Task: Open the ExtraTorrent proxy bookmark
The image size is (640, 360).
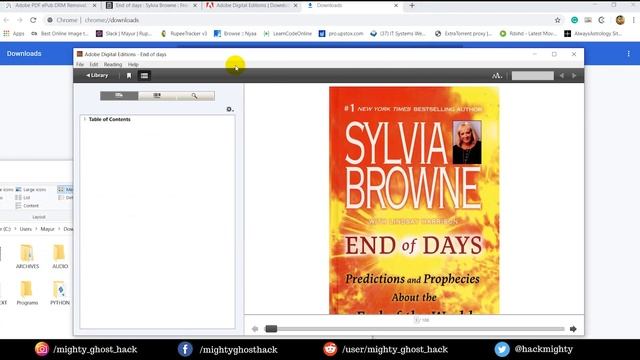Action: pos(463,33)
